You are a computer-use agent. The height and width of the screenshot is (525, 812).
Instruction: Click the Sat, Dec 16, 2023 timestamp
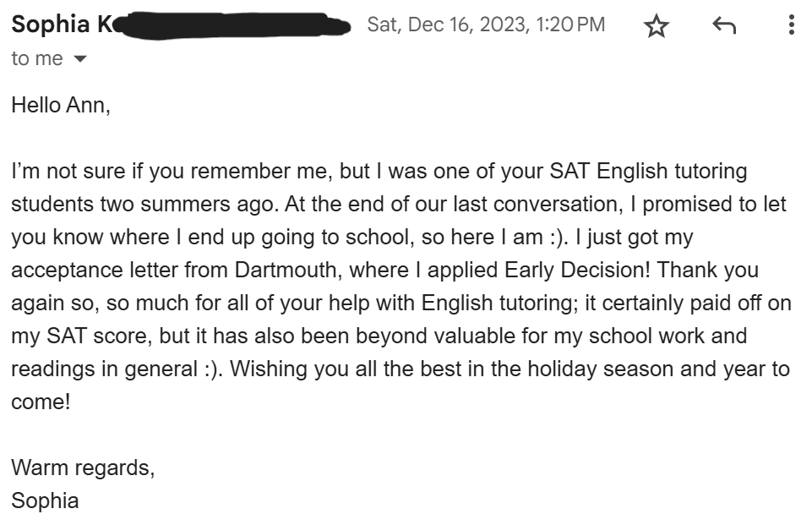click(x=486, y=25)
